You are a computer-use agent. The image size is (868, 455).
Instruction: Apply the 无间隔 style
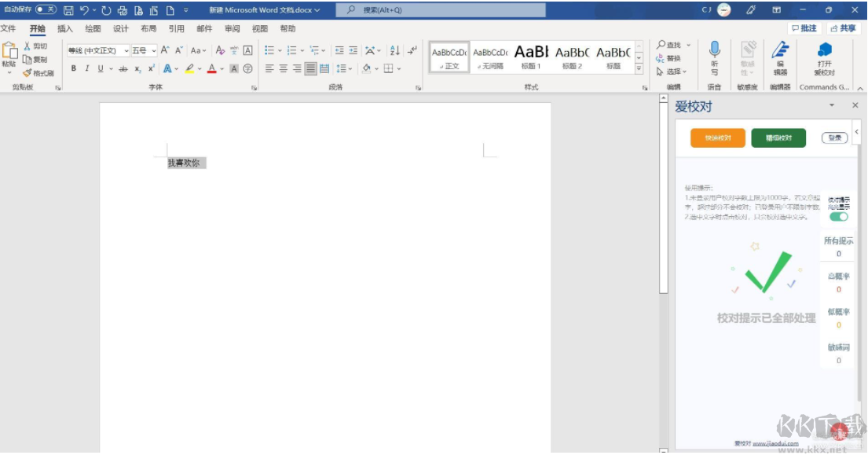tap(490, 57)
